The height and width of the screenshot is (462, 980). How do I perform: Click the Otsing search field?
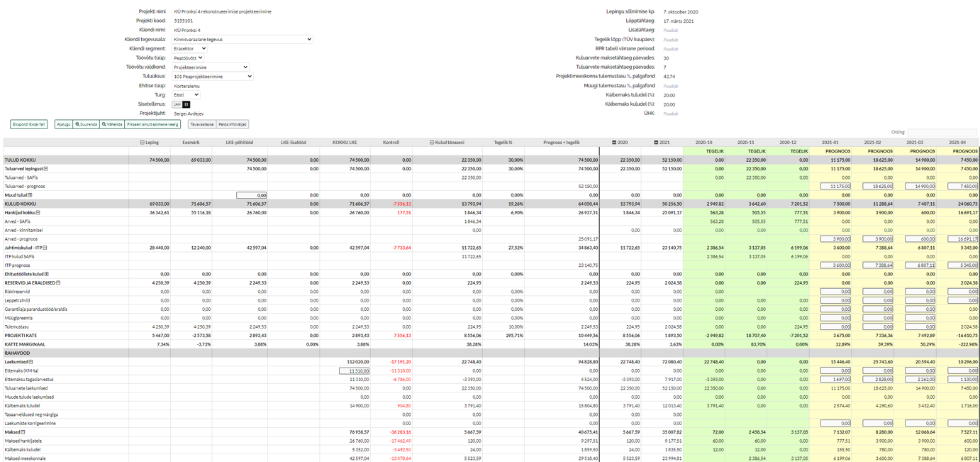[941, 133]
